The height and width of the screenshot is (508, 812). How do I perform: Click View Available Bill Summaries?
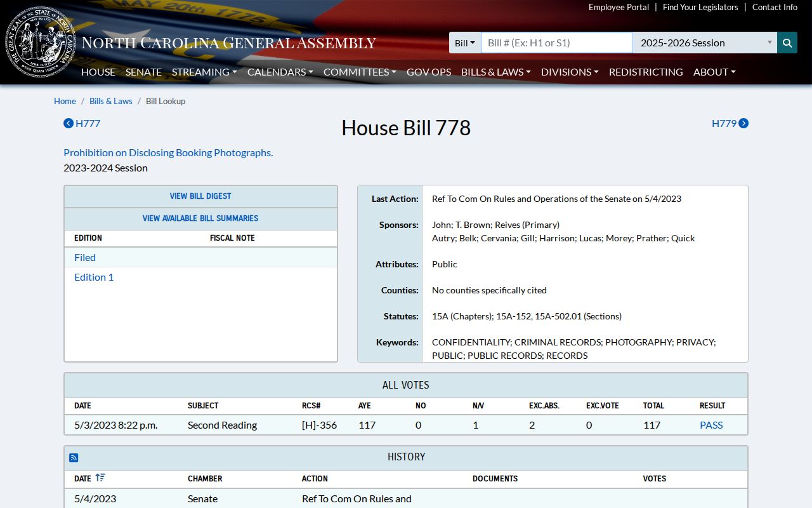click(x=200, y=218)
